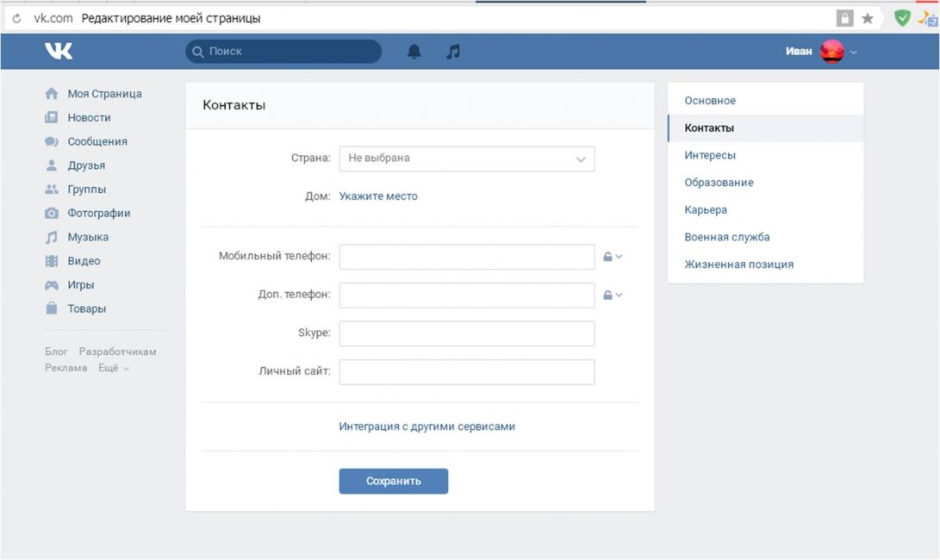The image size is (940, 560).
Task: Switch to the Образование tab
Action: pyautogui.click(x=719, y=183)
